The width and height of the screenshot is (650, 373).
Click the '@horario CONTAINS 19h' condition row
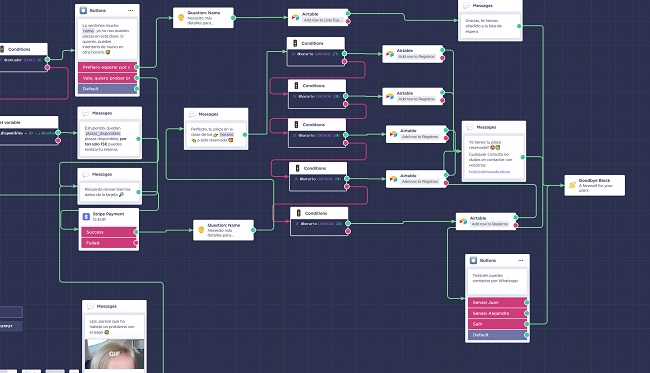point(317,135)
